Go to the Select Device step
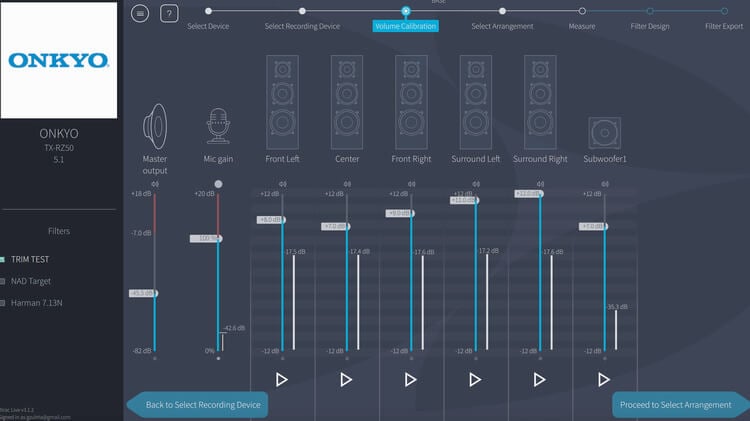The width and height of the screenshot is (750, 421). point(208,26)
